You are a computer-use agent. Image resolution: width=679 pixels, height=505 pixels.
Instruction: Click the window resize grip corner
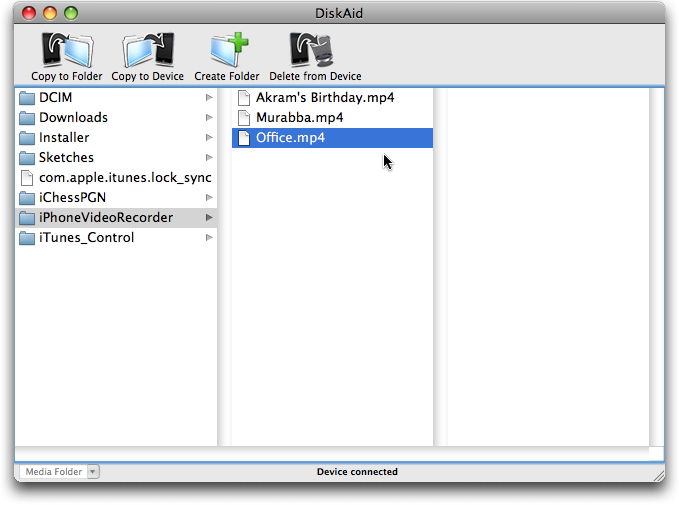pyautogui.click(x=659, y=475)
